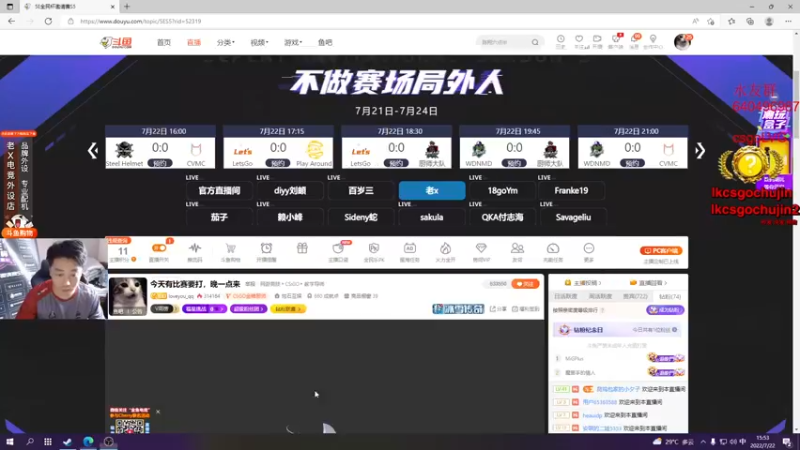Click the purple become-fan button in rank panel
This screenshot has height=450, width=800.
(665, 310)
